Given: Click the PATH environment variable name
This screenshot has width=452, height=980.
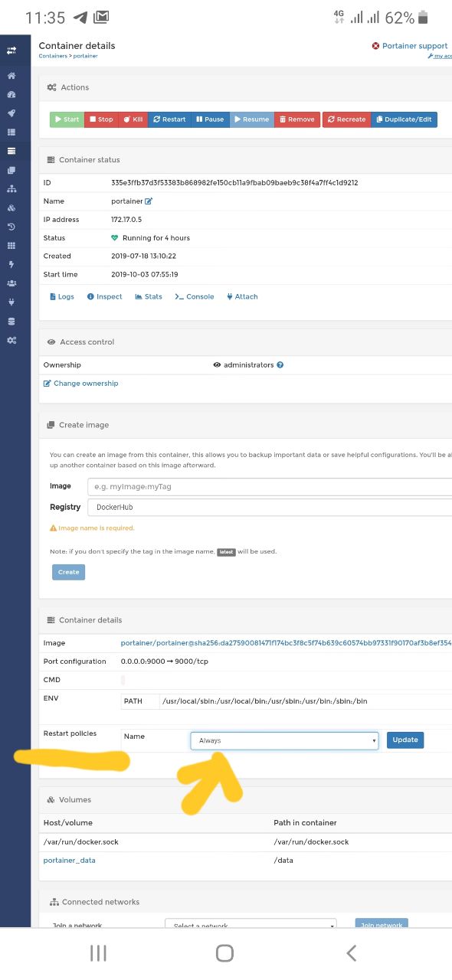Looking at the screenshot, I should 133,701.
